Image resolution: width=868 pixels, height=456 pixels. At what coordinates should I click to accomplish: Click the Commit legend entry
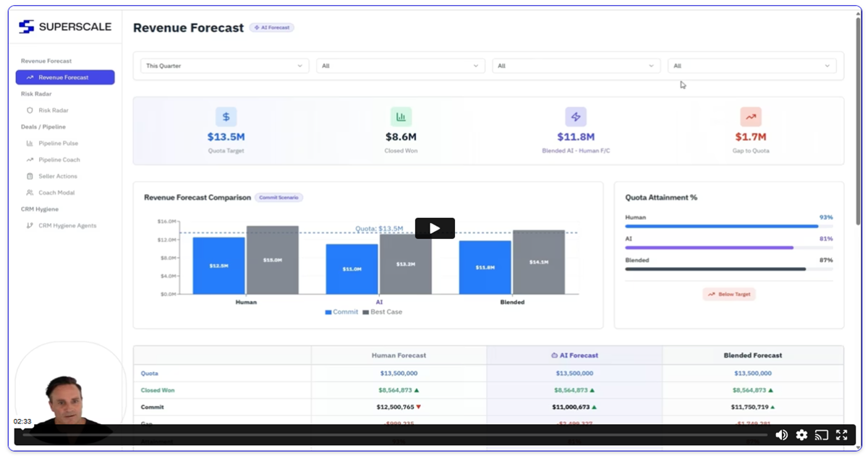(341, 312)
